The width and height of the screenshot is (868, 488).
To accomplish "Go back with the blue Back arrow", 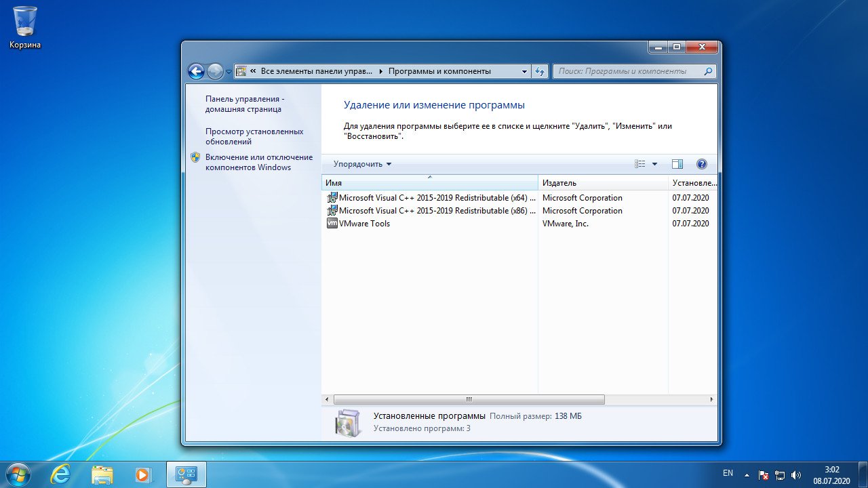I will click(x=196, y=71).
